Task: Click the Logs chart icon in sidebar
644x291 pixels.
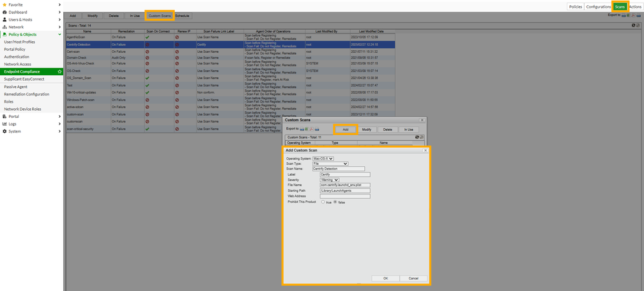Action: pyautogui.click(x=5, y=124)
